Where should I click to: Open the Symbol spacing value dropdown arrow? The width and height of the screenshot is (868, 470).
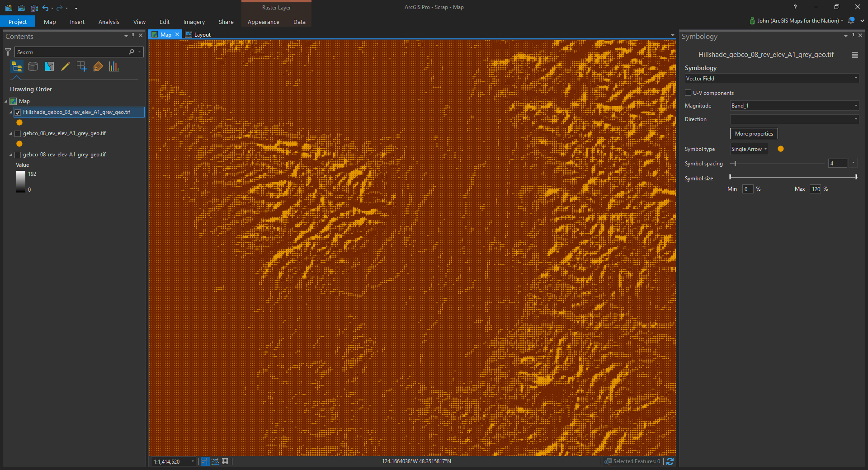click(853, 163)
